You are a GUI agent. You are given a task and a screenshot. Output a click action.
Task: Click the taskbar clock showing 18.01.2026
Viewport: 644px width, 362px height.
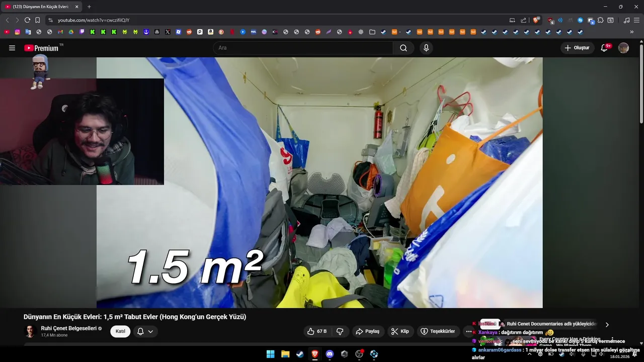619,356
